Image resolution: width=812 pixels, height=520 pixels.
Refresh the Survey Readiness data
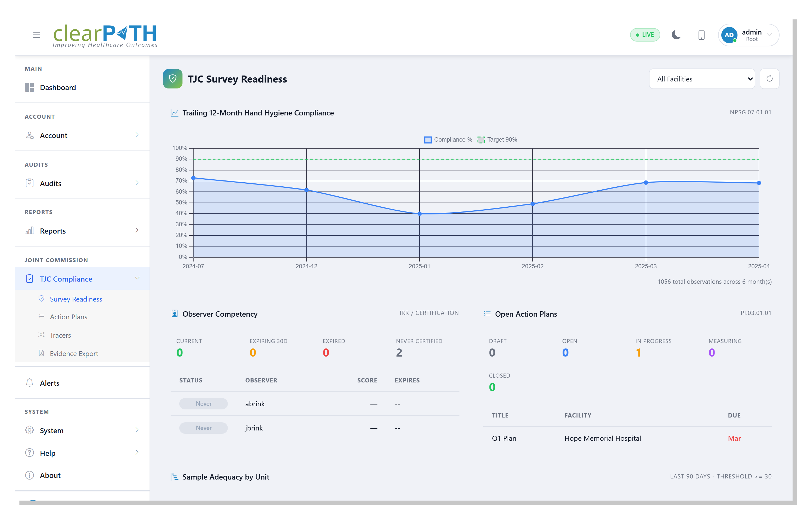[769, 79]
